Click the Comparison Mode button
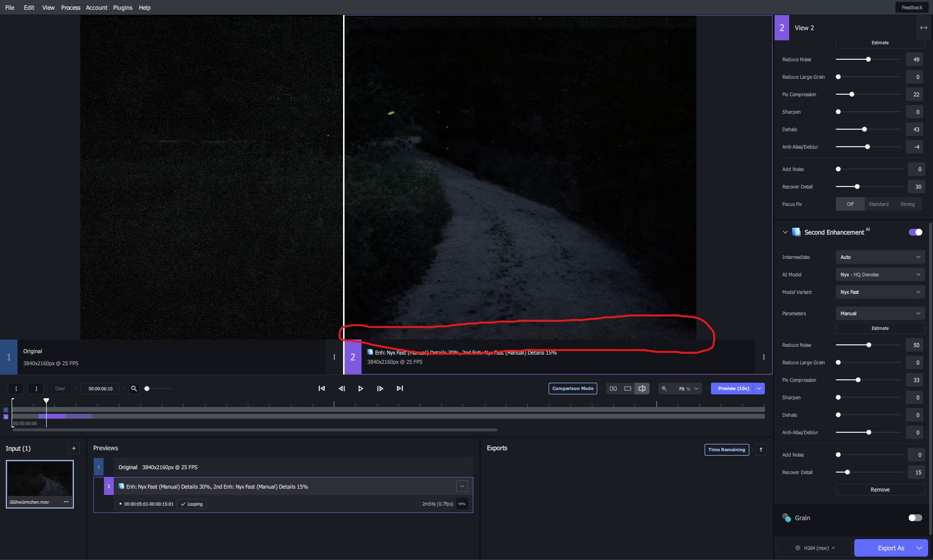The width and height of the screenshot is (933, 560). click(x=572, y=389)
